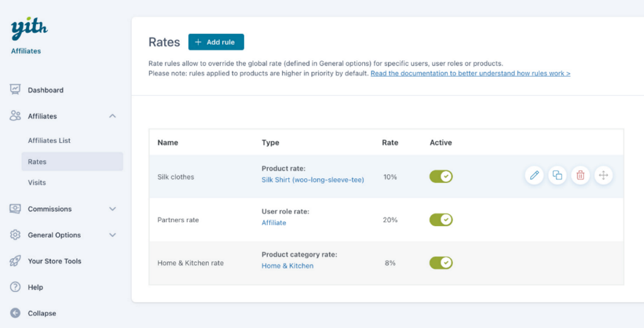644x328 pixels.
Task: Delete the Silk clothes rule with trash icon
Action: click(x=580, y=176)
